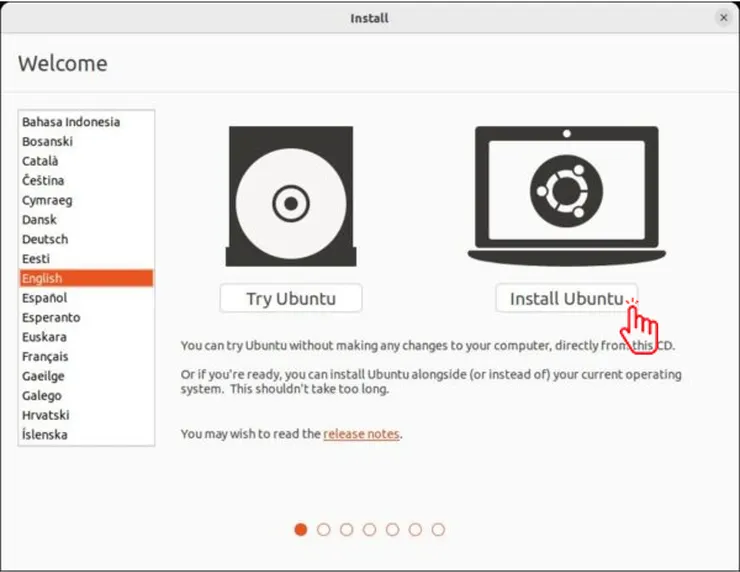Select Dansk language
Screen dimensions: 740x572
click(86, 219)
